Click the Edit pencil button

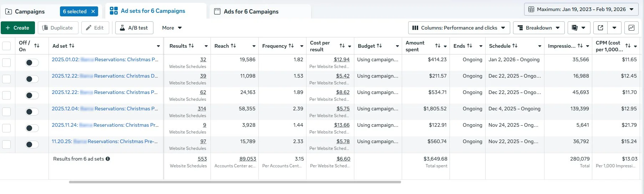point(95,28)
